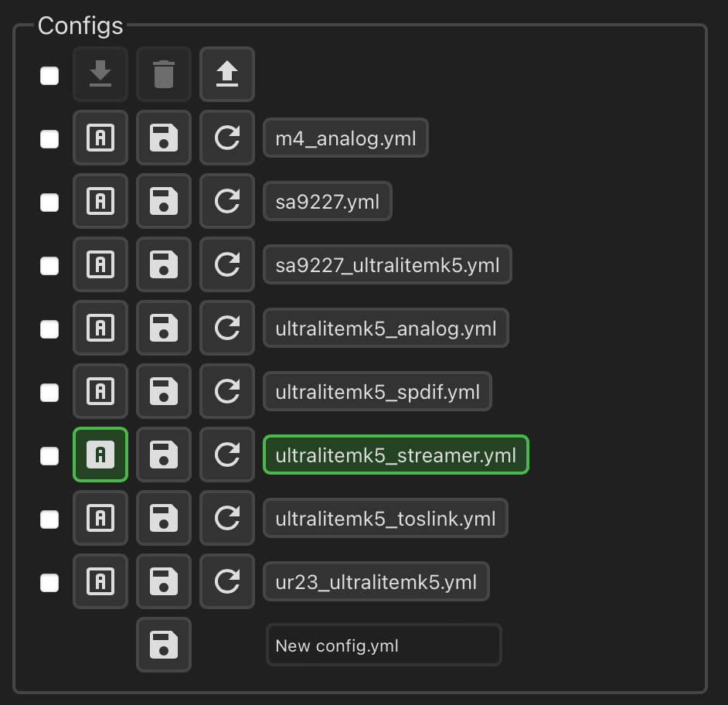This screenshot has width=728, height=705.
Task: Click active A icon of ultralitemk5_streamer.yml
Action: click(100, 455)
